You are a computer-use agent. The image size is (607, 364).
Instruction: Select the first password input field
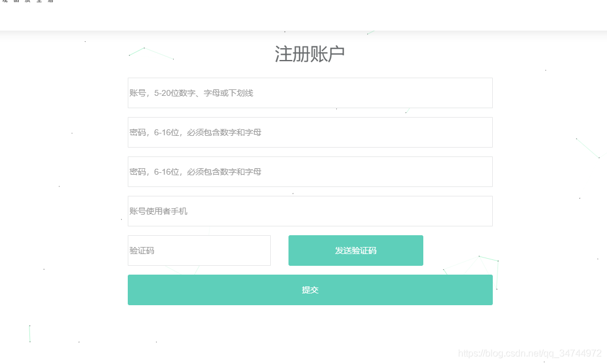point(310,132)
